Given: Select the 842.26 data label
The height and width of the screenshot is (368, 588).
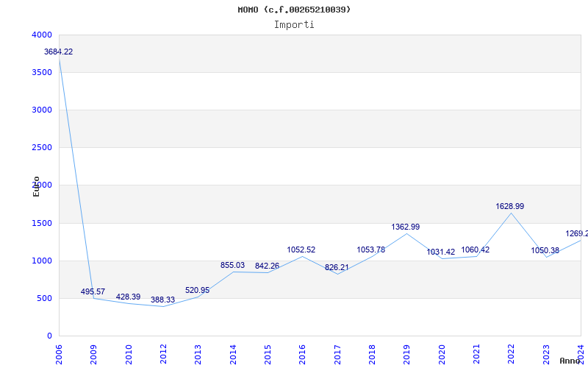Looking at the screenshot, I should tap(267, 266).
